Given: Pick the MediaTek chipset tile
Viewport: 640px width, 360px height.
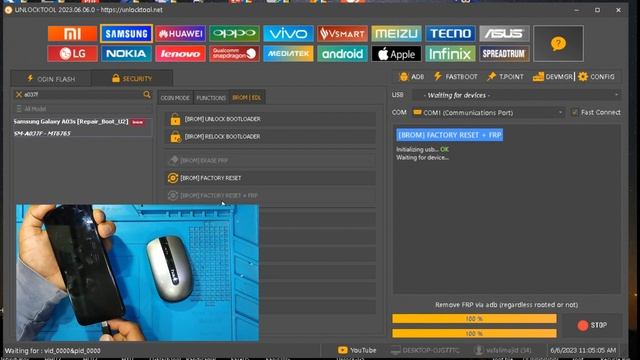Looking at the screenshot, I should pos(288,53).
